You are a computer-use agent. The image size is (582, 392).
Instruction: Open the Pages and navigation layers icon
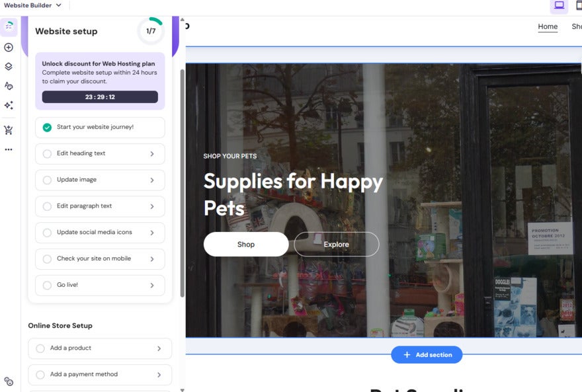(9, 67)
